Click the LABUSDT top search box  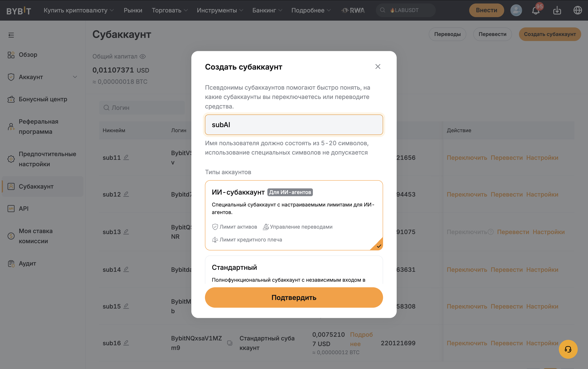coord(405,10)
